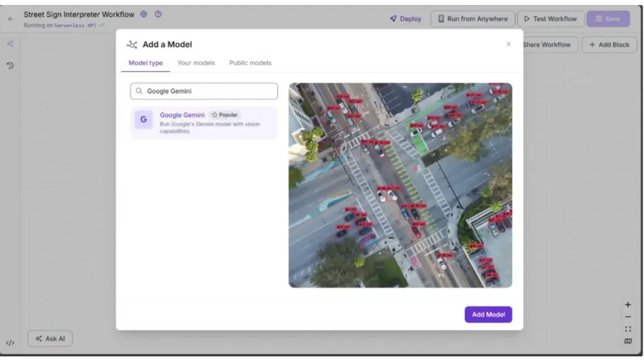Switch to the Public models tab
The image size is (644, 362).
click(x=250, y=63)
